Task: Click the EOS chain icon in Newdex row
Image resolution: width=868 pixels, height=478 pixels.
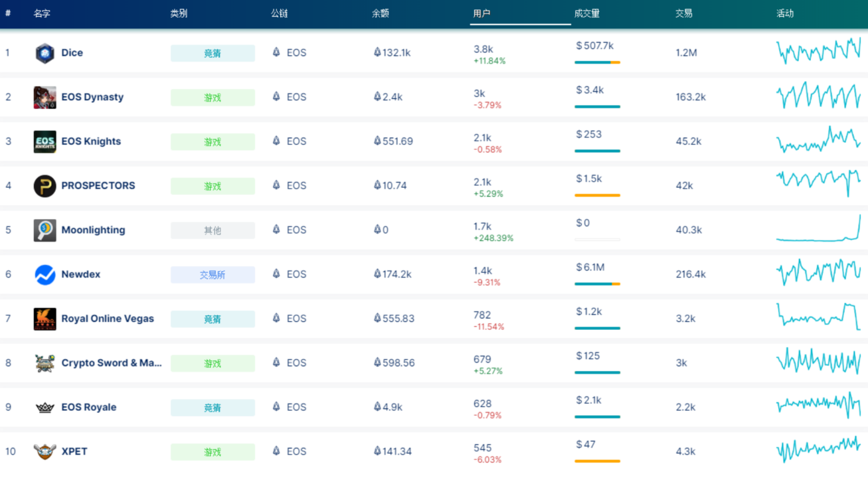Action: point(276,274)
